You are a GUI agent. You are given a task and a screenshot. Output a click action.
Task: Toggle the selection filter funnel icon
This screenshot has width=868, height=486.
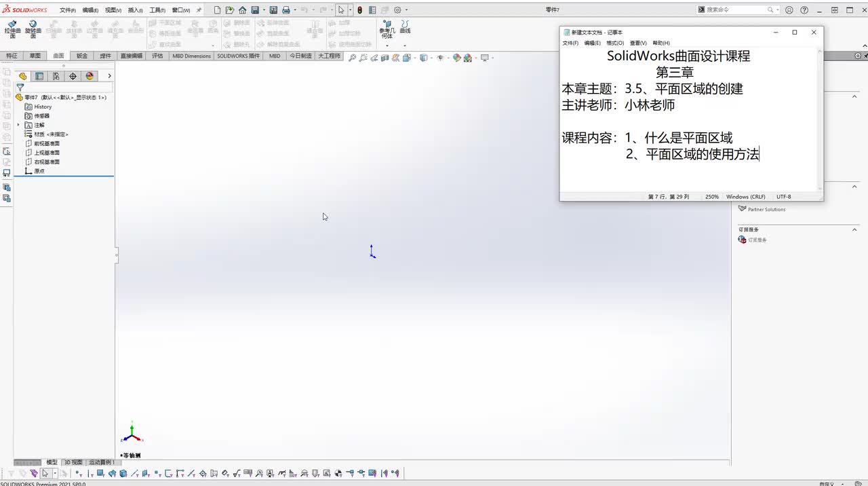[20, 88]
